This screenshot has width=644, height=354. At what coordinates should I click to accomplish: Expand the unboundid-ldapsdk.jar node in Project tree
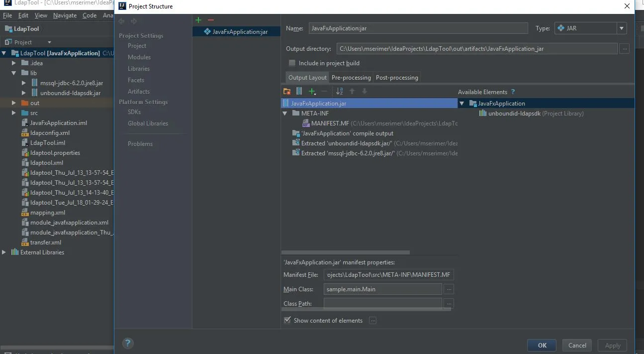pyautogui.click(x=24, y=93)
